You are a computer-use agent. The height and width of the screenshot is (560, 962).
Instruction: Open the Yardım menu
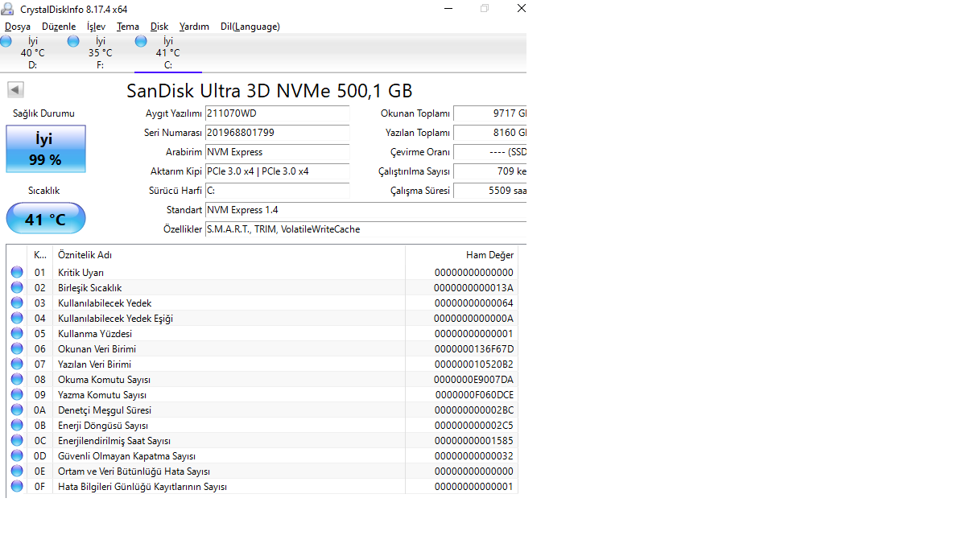tap(194, 27)
